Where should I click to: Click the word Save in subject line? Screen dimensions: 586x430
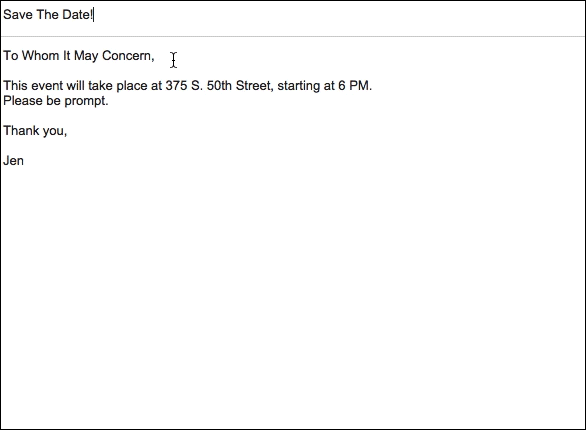pos(18,15)
